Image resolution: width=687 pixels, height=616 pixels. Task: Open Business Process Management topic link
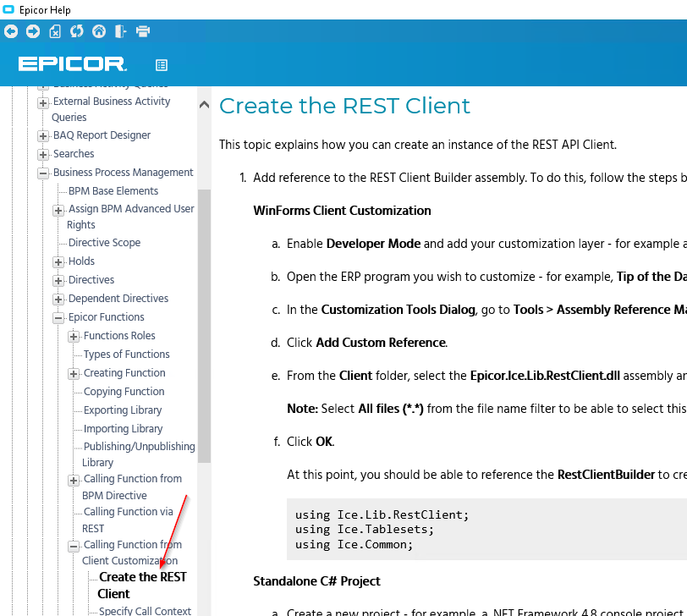(123, 173)
